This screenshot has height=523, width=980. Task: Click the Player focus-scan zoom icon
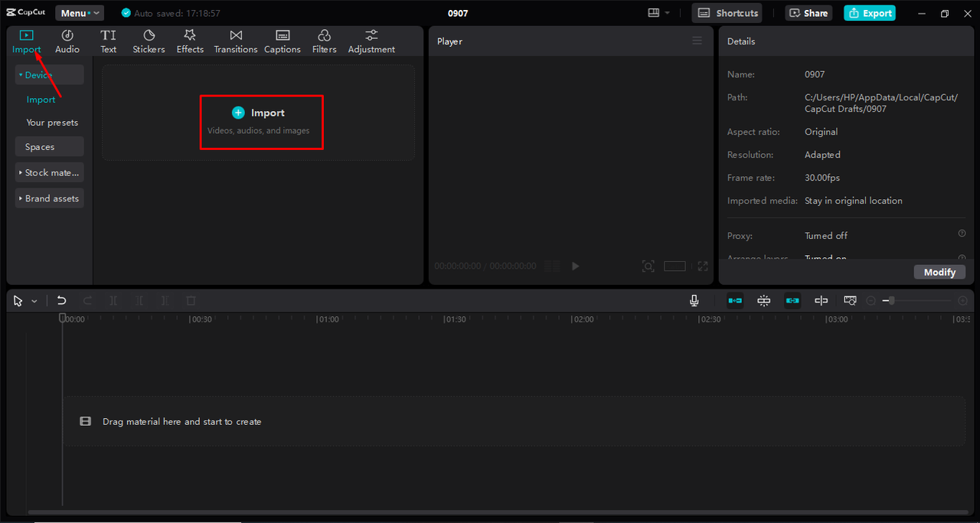pyautogui.click(x=648, y=266)
